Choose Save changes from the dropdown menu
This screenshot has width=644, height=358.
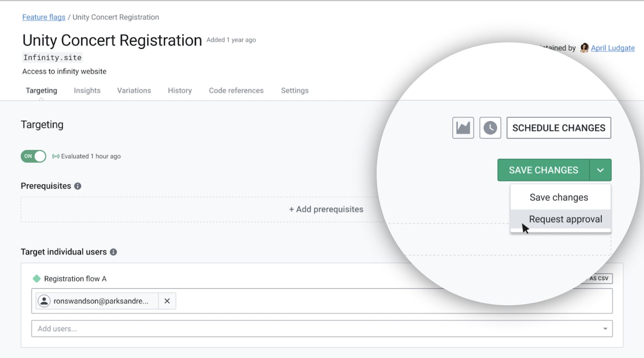tap(560, 197)
